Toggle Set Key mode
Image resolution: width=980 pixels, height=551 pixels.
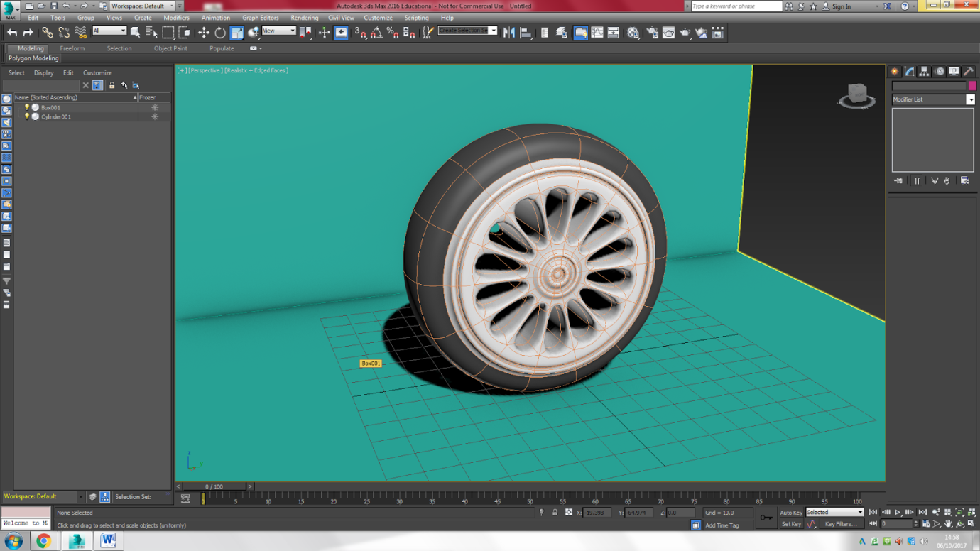pos(791,524)
